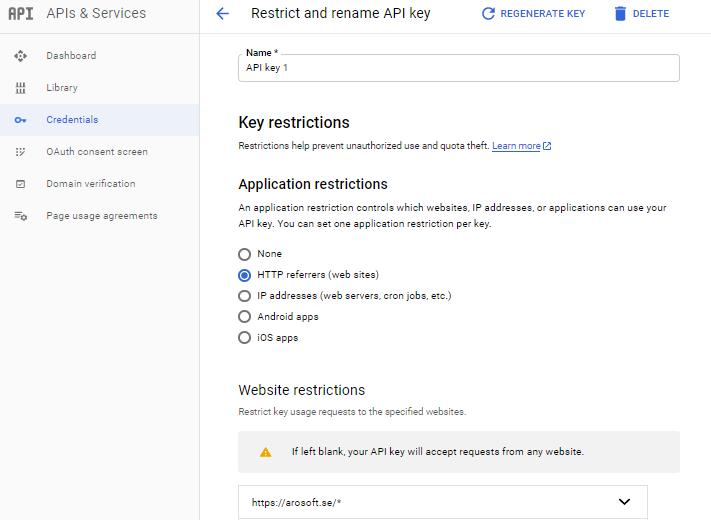Viewport: 711px width, 520px height.
Task: Select the iOS apps option
Action: [244, 338]
